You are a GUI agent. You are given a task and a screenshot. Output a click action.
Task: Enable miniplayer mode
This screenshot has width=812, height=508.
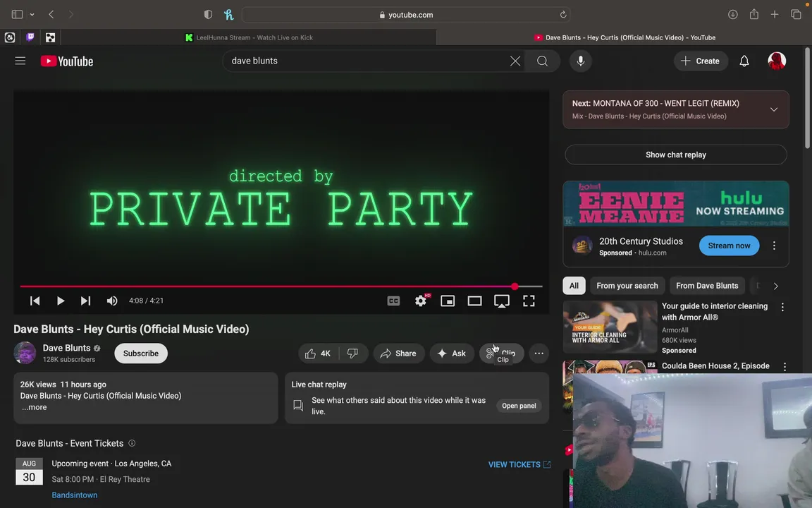point(448,301)
